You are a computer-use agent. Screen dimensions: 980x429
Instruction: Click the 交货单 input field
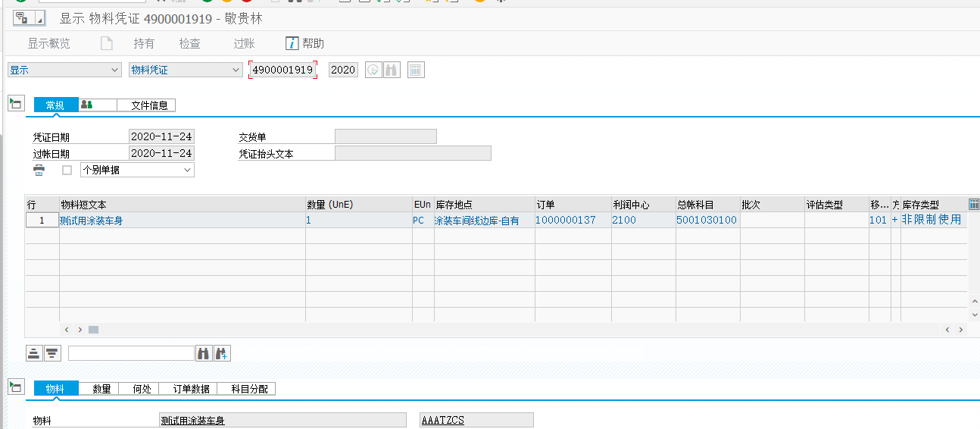point(385,136)
